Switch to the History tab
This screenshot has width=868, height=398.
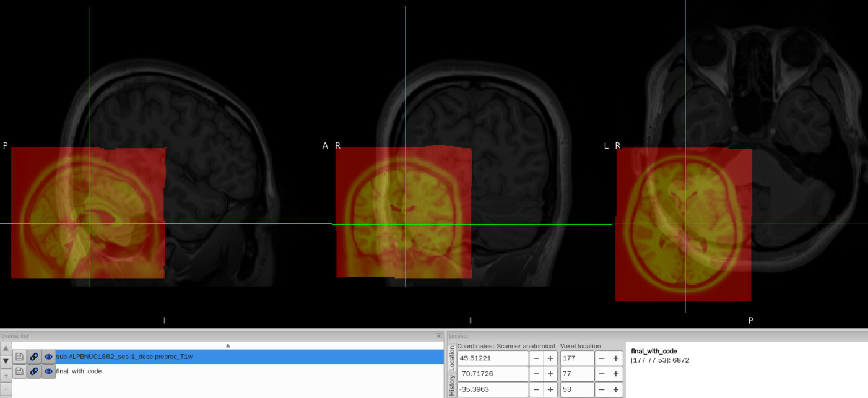(451, 385)
